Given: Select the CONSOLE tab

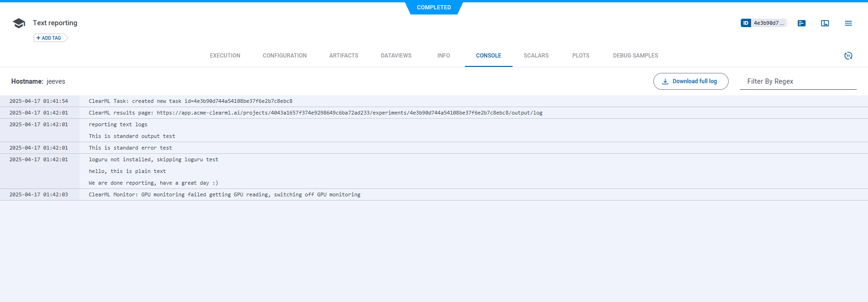Looking at the screenshot, I should pyautogui.click(x=489, y=56).
